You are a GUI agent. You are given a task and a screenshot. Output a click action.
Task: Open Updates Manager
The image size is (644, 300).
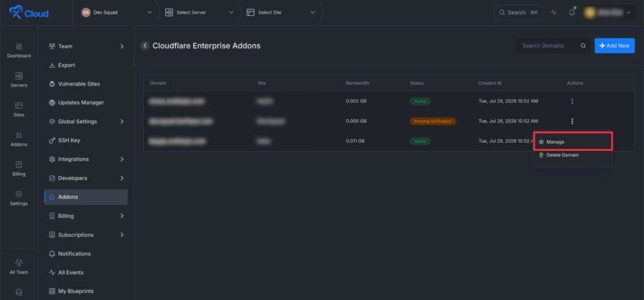86,103
